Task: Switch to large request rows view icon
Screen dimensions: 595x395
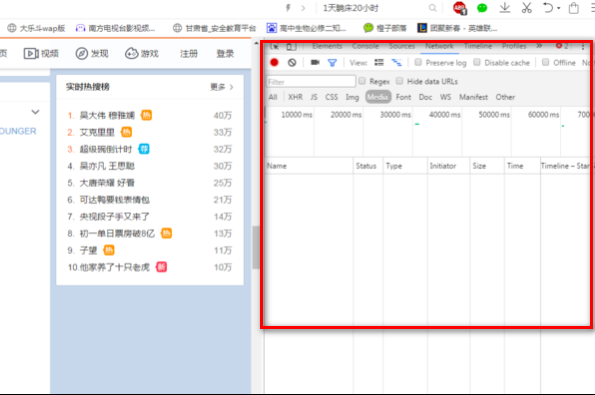Action: pos(379,63)
